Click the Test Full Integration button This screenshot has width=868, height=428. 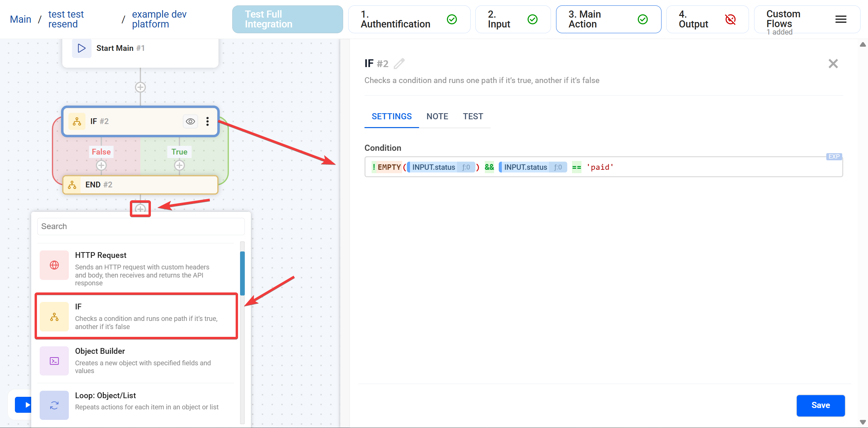click(x=287, y=19)
